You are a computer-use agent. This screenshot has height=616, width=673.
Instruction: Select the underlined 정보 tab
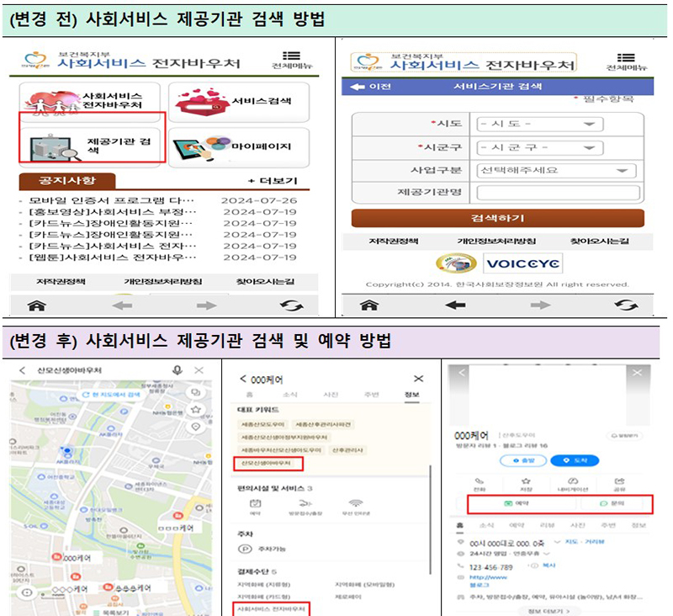click(414, 394)
